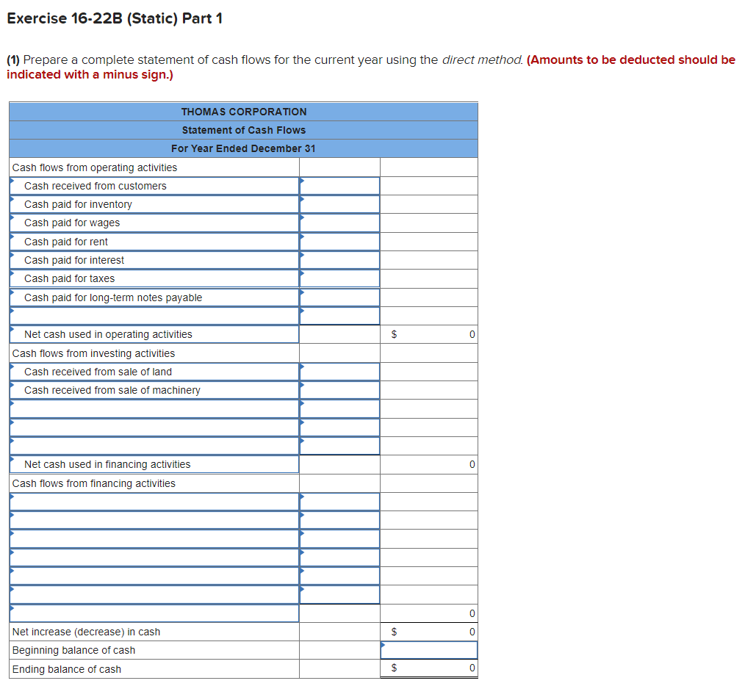
Task: Click the Beginning balance of cash input field
Action: pyautogui.click(x=428, y=649)
